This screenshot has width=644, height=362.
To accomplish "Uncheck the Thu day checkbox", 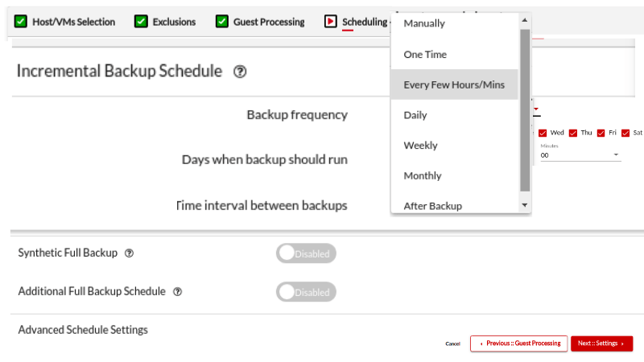I will 573,133.
